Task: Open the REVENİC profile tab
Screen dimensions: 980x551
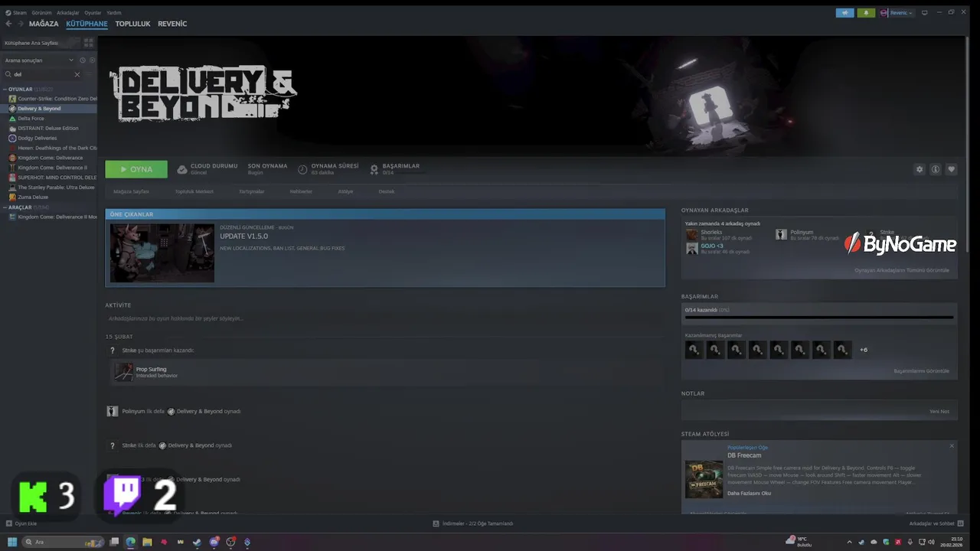Action: pos(172,24)
